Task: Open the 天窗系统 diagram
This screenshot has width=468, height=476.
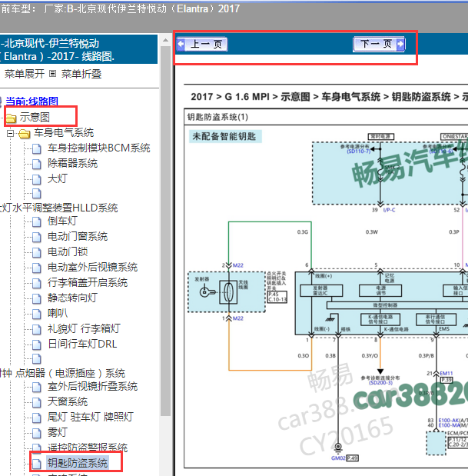Action: pyautogui.click(x=68, y=401)
